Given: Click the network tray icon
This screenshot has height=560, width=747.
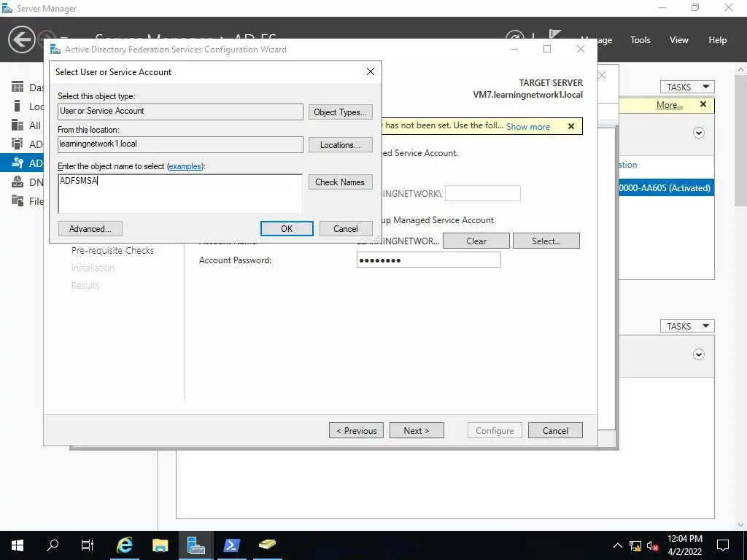Looking at the screenshot, I should pos(635,545).
